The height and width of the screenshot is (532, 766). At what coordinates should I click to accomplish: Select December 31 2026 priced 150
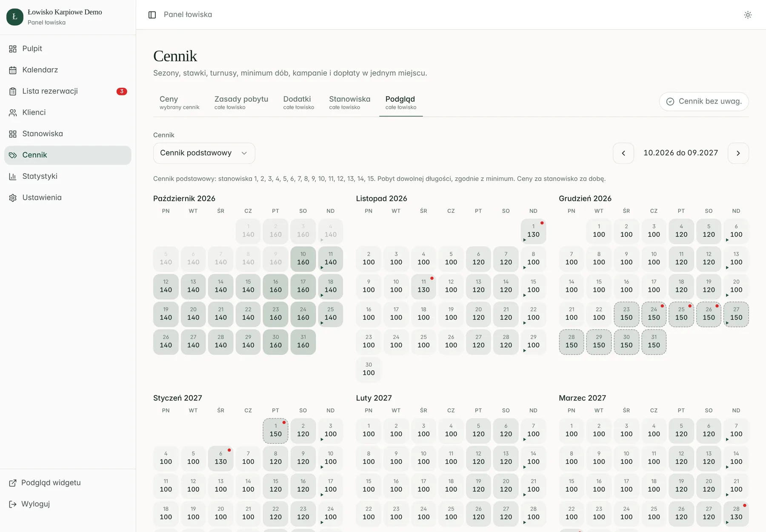pyautogui.click(x=654, y=342)
